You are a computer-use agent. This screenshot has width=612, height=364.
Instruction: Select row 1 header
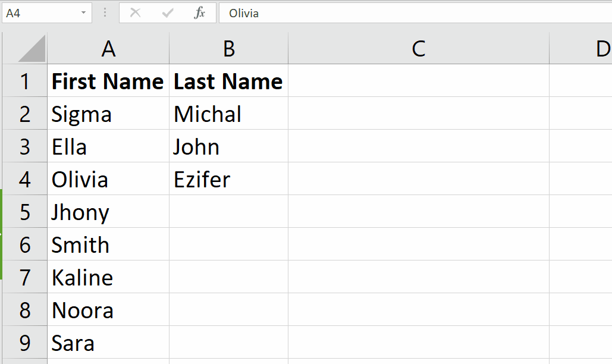pos(24,81)
